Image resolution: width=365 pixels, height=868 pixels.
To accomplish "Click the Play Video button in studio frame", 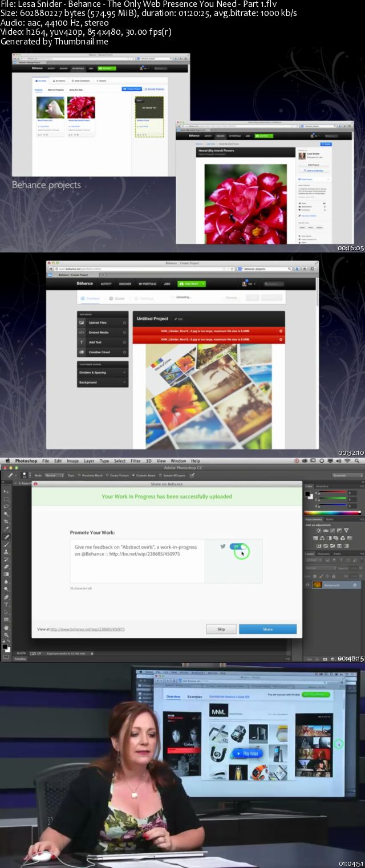I will 247,752.
